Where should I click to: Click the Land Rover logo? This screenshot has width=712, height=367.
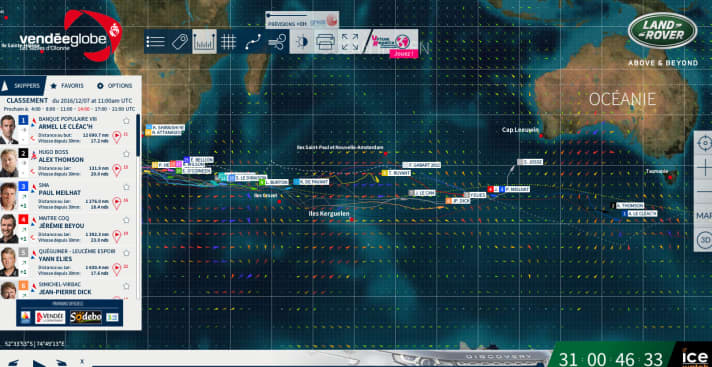(663, 30)
